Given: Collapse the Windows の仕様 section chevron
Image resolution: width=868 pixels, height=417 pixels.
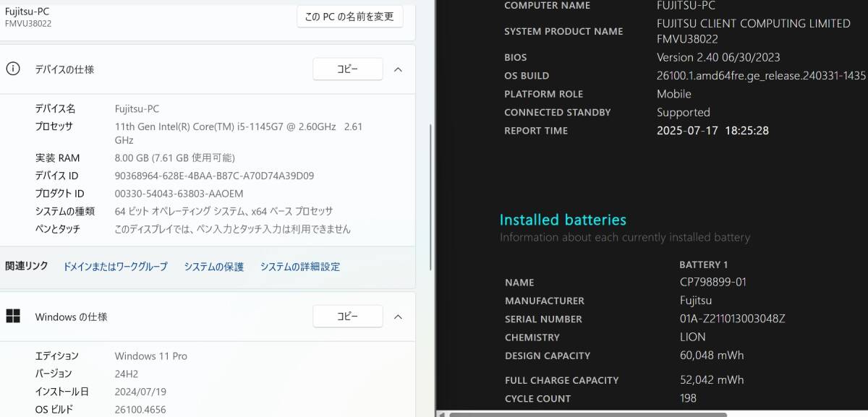Looking at the screenshot, I should pos(398,316).
